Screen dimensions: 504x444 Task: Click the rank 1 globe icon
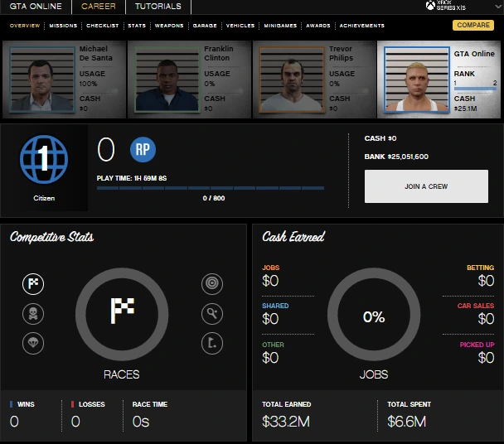click(x=44, y=159)
